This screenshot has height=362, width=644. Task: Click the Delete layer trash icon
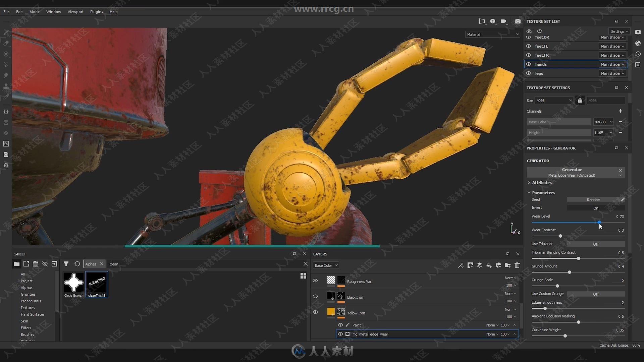[x=517, y=265]
